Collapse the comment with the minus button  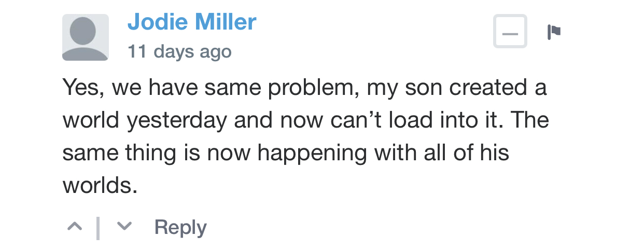510,32
